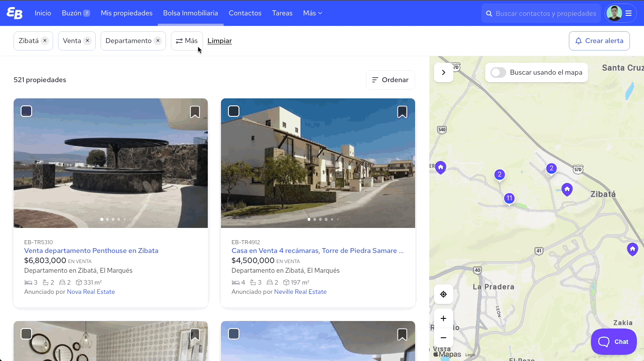Click the hamburger menu icon next to avatar

[x=629, y=13]
